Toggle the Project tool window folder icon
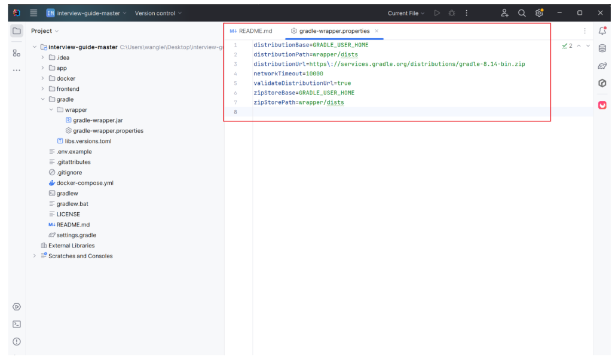This screenshot has width=612, height=364. (x=17, y=31)
